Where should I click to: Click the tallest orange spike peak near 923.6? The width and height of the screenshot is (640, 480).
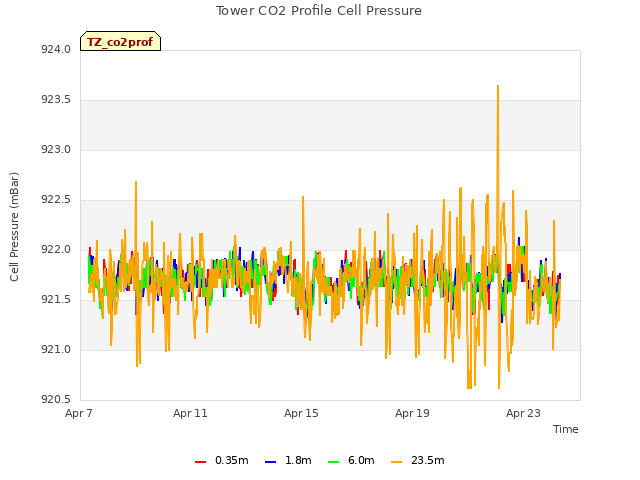[x=498, y=86]
